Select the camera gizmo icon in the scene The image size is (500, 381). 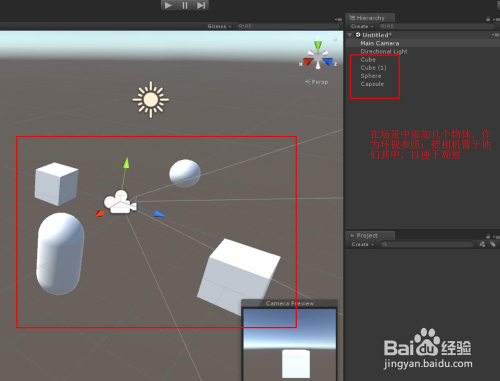120,202
